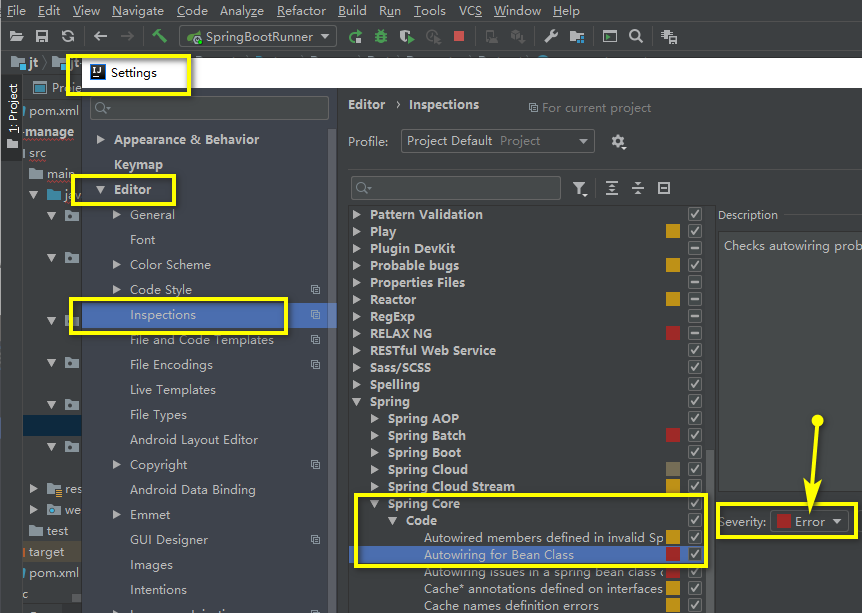
Task: Click the Search Everywhere magnifier icon
Action: click(636, 37)
